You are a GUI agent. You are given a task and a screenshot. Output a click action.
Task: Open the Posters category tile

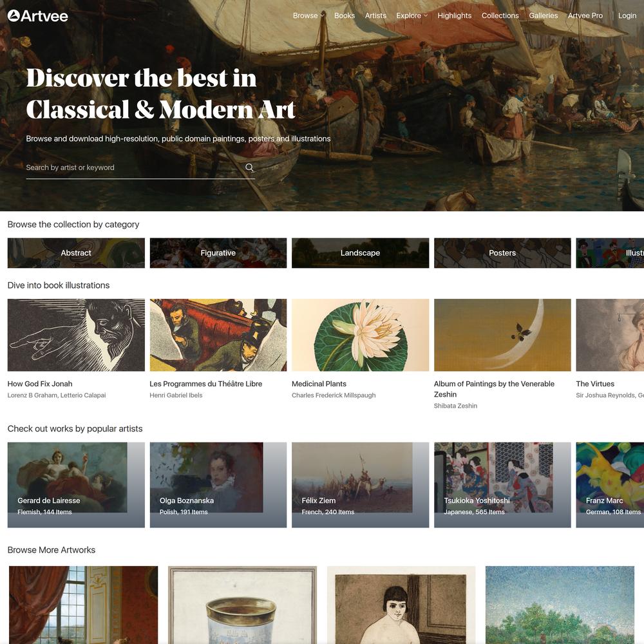pos(502,253)
